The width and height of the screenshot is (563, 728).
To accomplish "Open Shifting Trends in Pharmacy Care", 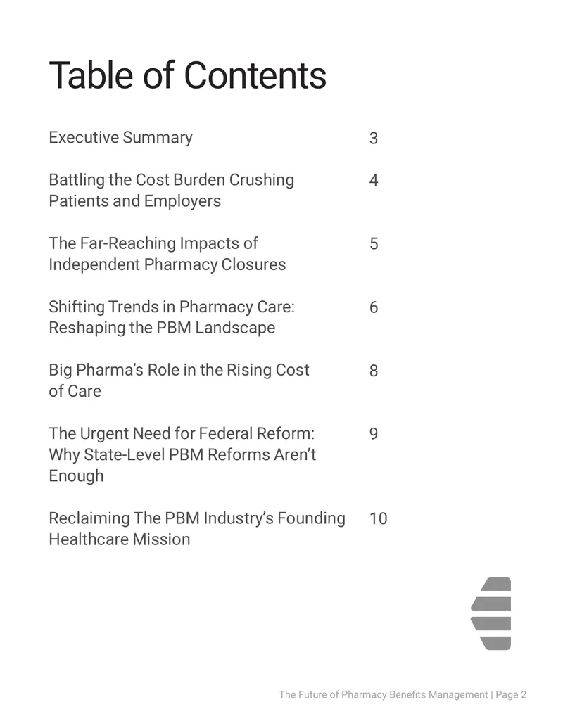I will coord(172,317).
